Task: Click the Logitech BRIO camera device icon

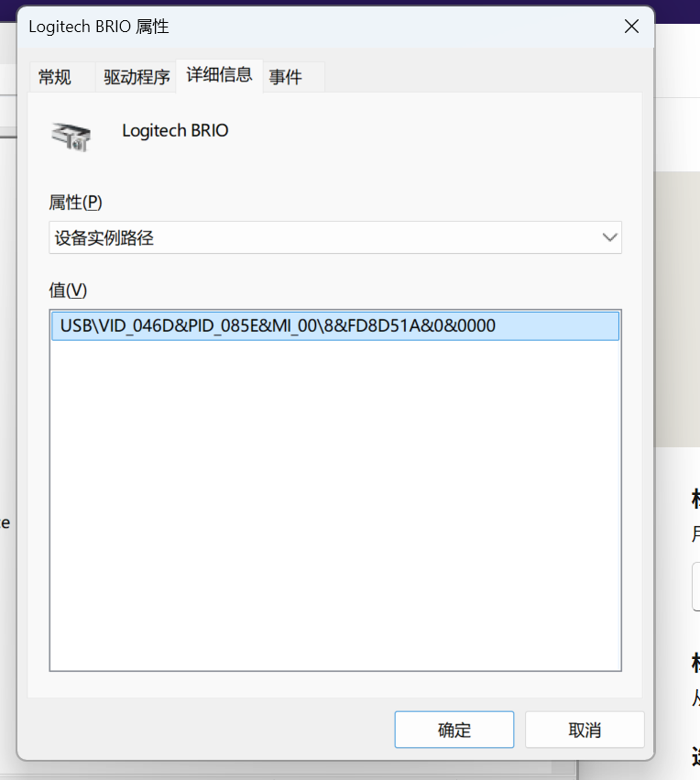Action: click(x=71, y=136)
